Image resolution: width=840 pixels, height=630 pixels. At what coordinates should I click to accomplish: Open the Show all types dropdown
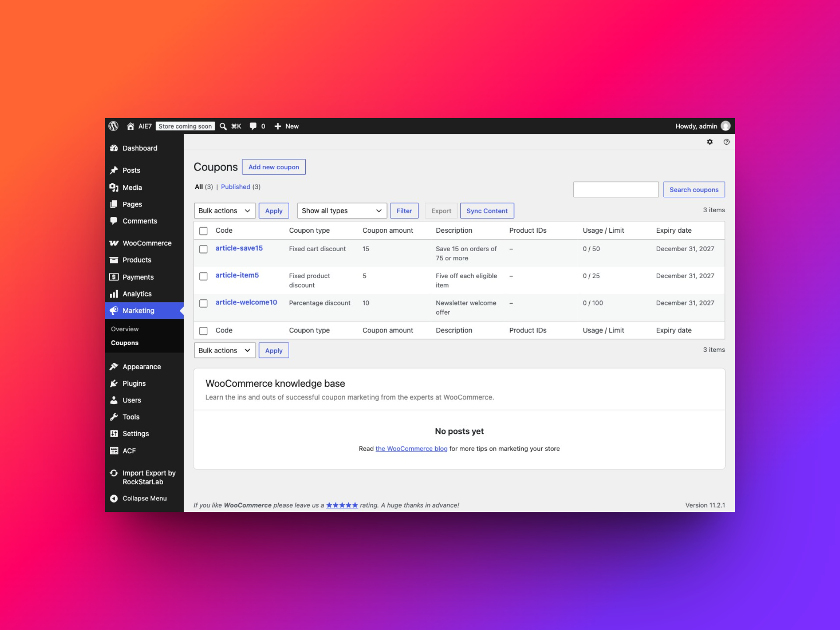point(342,210)
